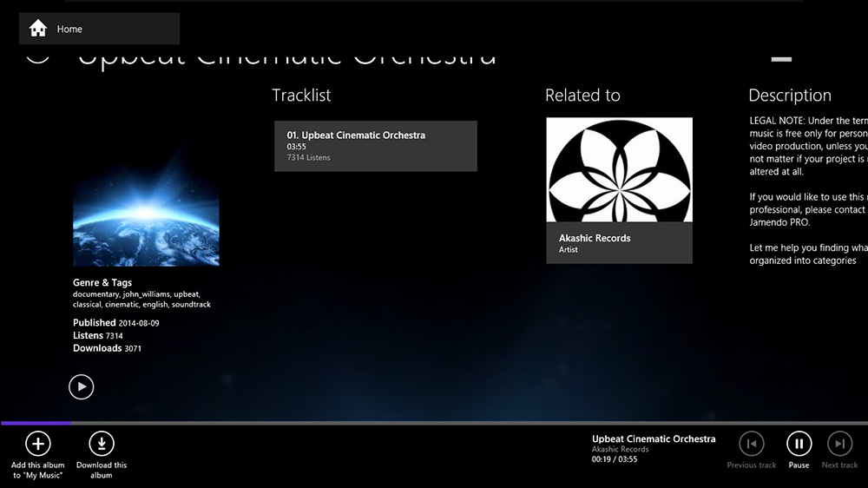The image size is (868, 488).
Task: Download this album
Action: (x=102, y=445)
